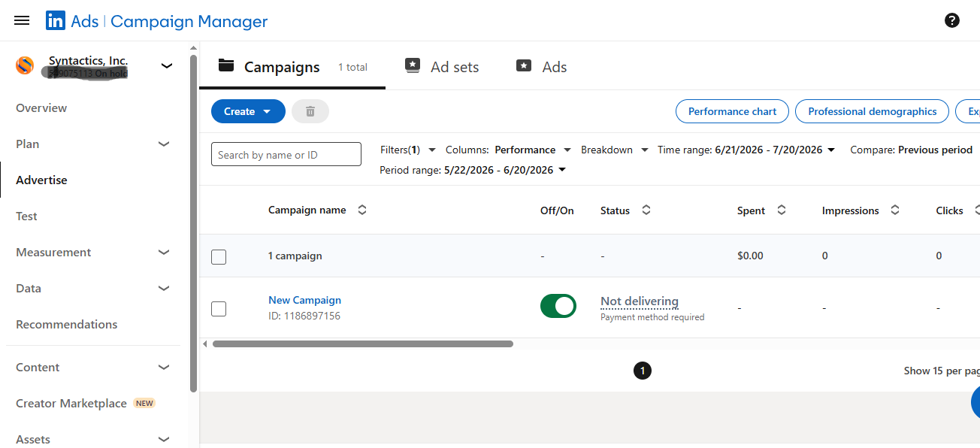Viewport: 980px width, 448px height.
Task: Click page number 1
Action: (643, 371)
